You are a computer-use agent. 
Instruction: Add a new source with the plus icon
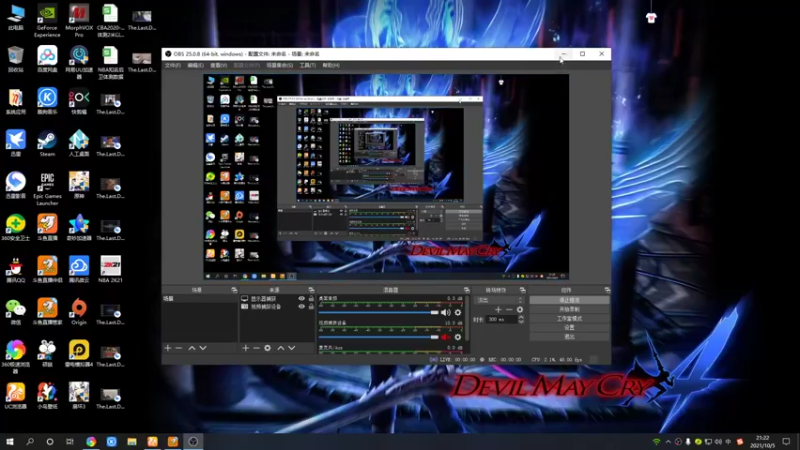pyautogui.click(x=245, y=348)
